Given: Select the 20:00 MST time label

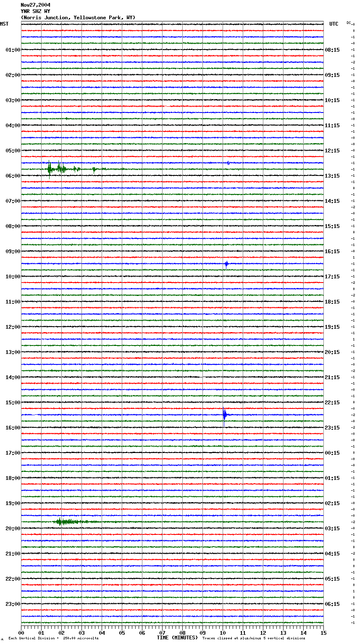Looking at the screenshot, I should [x=13, y=529].
